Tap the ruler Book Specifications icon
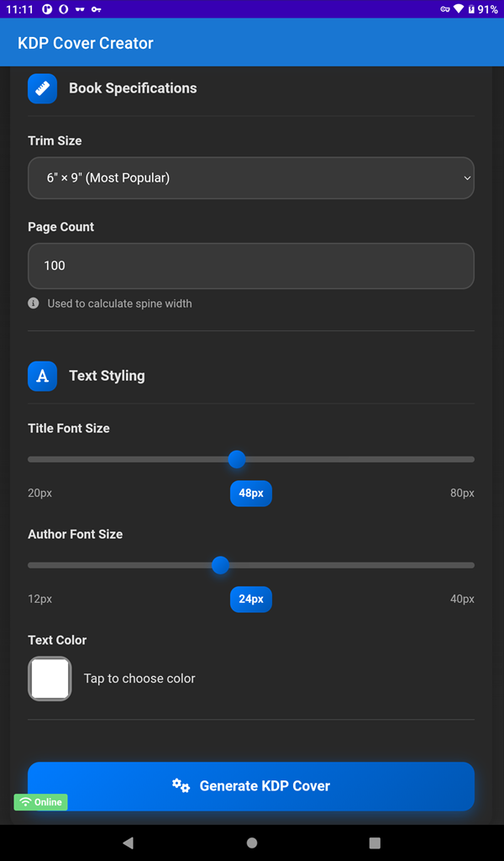The image size is (504, 861). point(42,88)
